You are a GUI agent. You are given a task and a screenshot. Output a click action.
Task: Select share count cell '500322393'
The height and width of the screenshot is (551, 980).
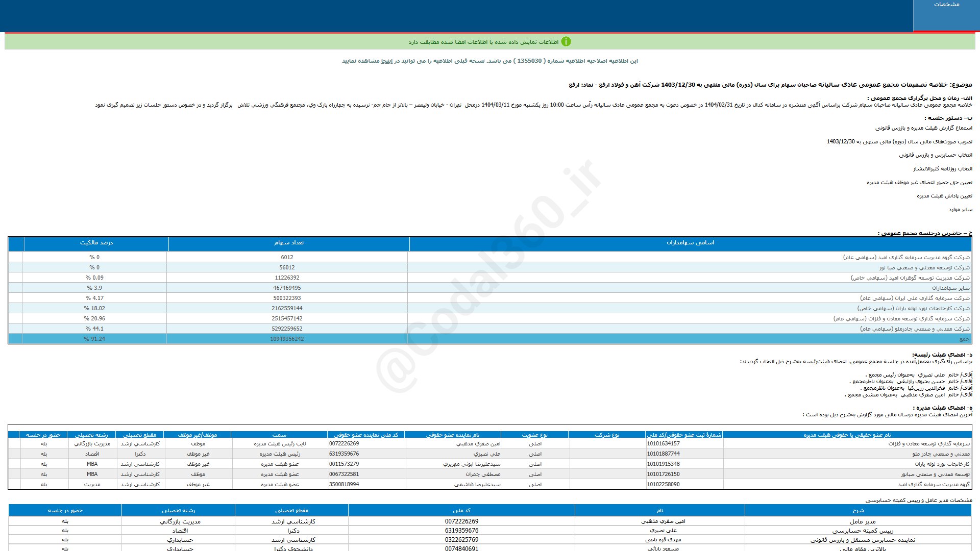tap(287, 298)
